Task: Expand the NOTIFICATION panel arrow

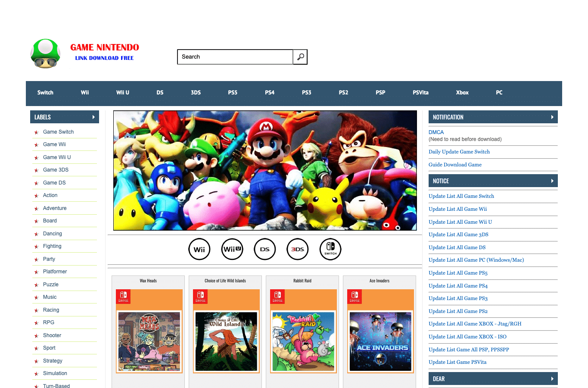Action: [552, 117]
